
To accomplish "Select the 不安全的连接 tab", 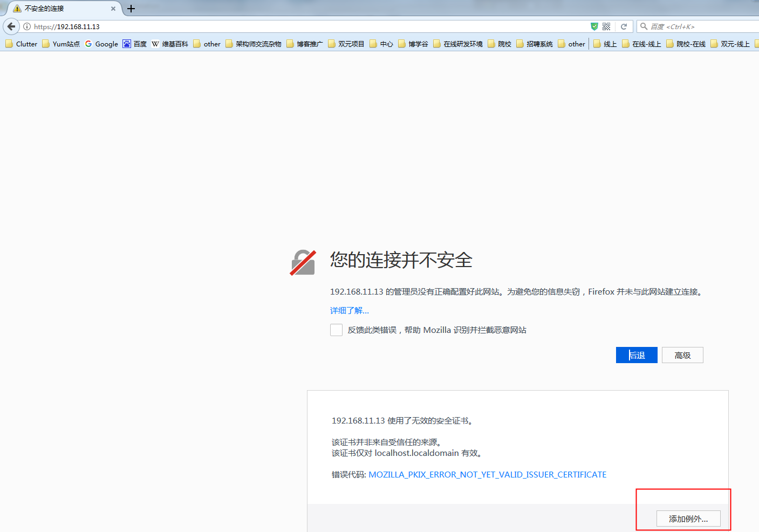I will [54, 9].
